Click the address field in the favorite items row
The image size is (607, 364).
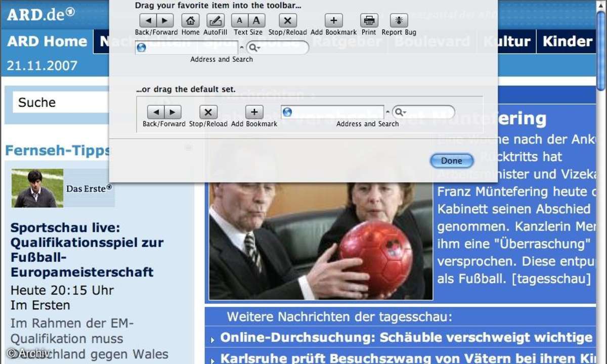pyautogui.click(x=187, y=48)
